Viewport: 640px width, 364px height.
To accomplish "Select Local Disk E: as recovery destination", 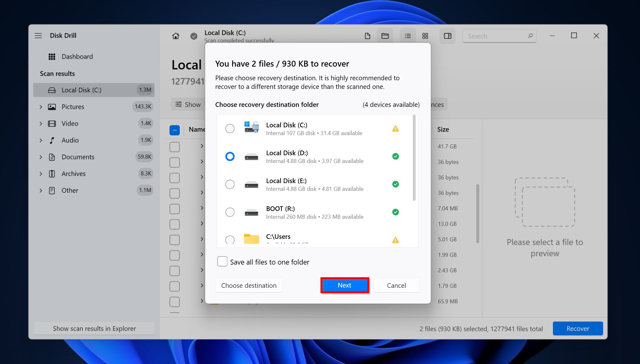I will (230, 184).
